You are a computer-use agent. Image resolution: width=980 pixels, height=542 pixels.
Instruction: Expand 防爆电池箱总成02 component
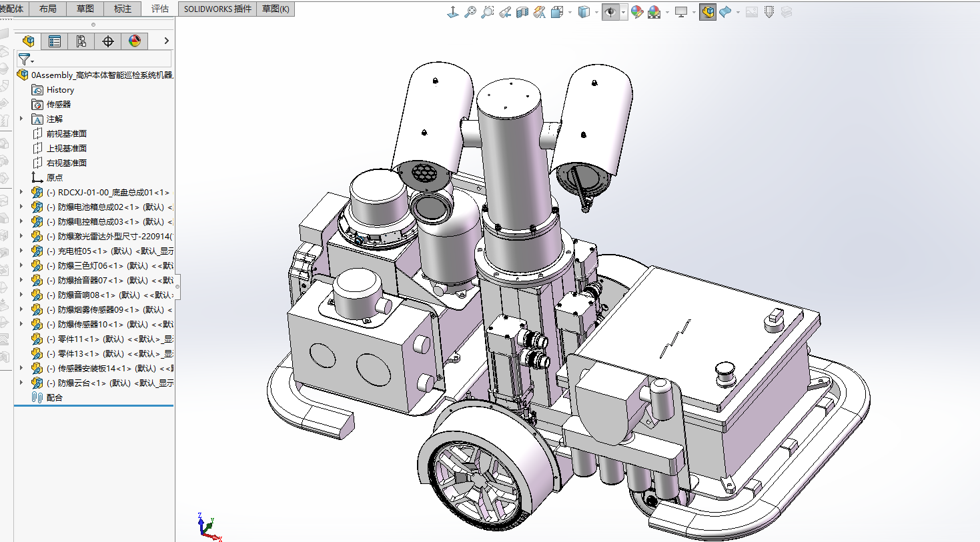(21, 207)
